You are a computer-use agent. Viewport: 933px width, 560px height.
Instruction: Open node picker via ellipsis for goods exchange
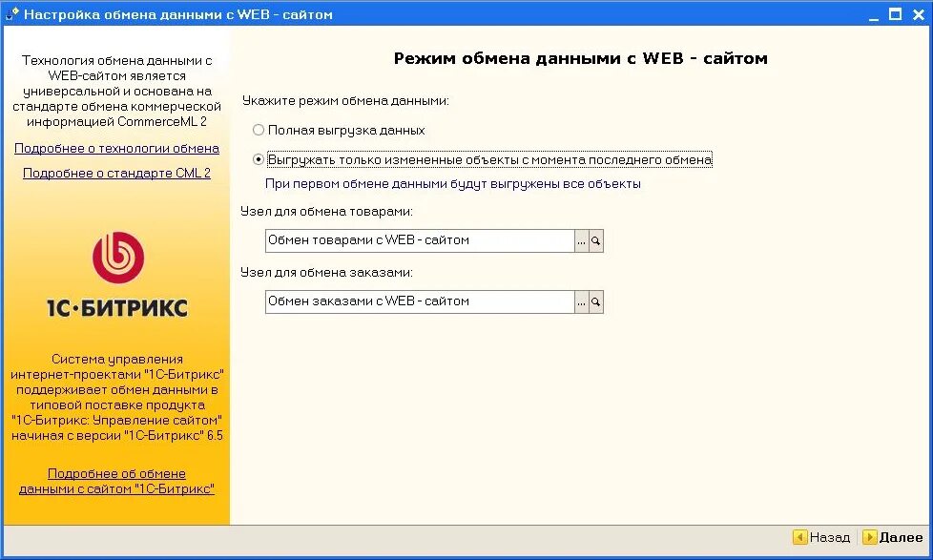[x=581, y=240]
